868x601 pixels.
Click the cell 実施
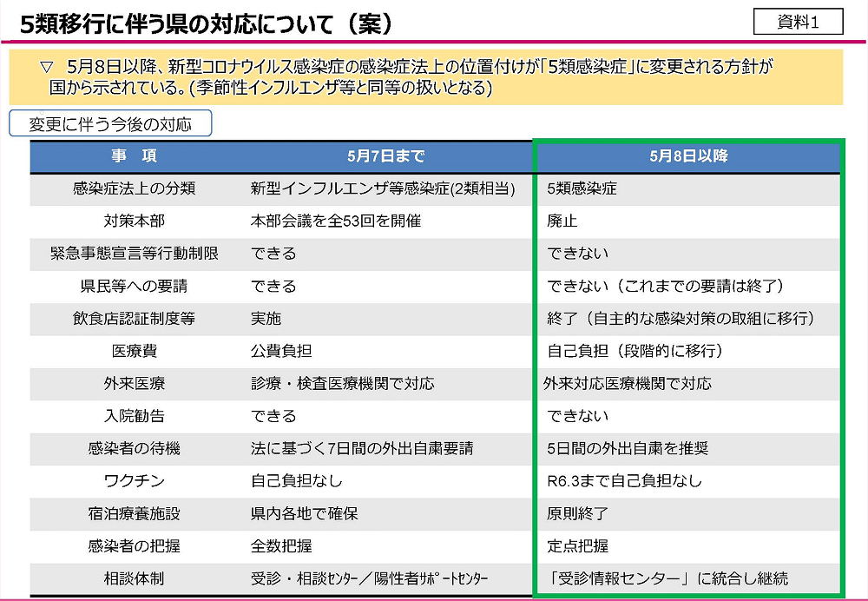coord(266,319)
